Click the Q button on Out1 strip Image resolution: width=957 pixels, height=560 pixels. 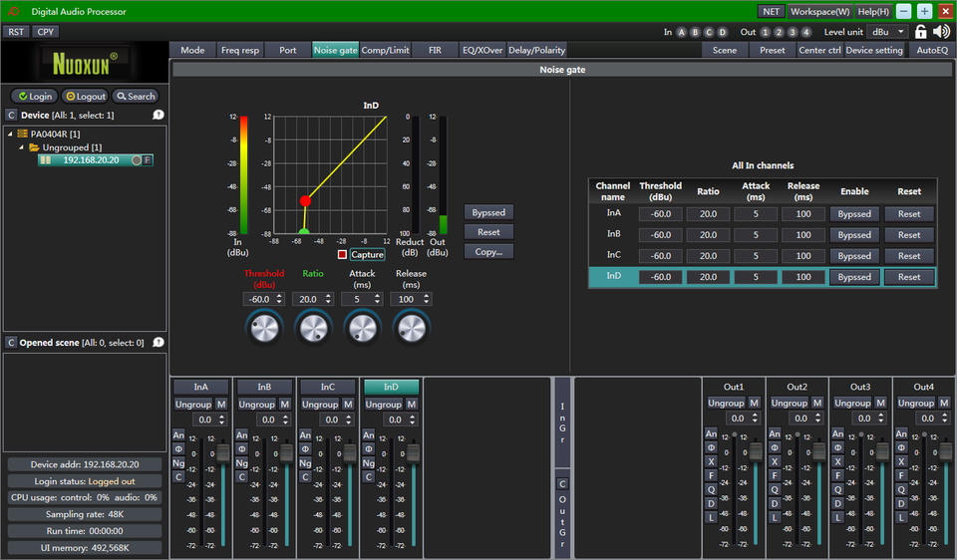pos(711,489)
